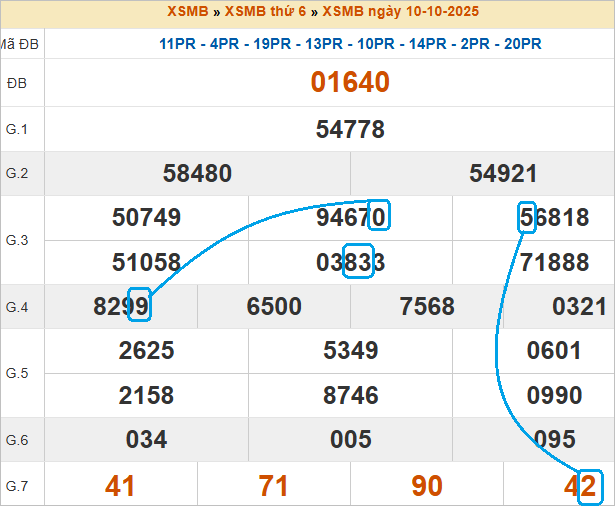Select the special prize number 01640
Viewport: 615px width, 506px height.
pyautogui.click(x=349, y=82)
